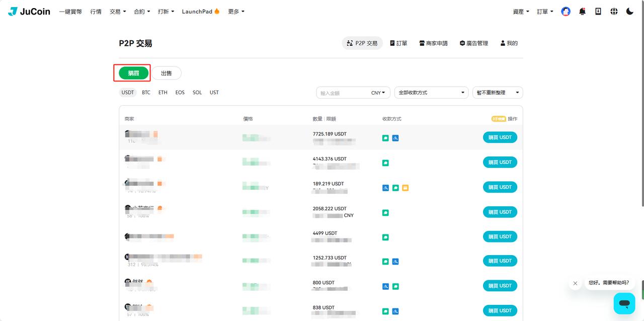
Task: Click the WeChat pay icon in 189.219 USDT row
Action: click(x=395, y=188)
